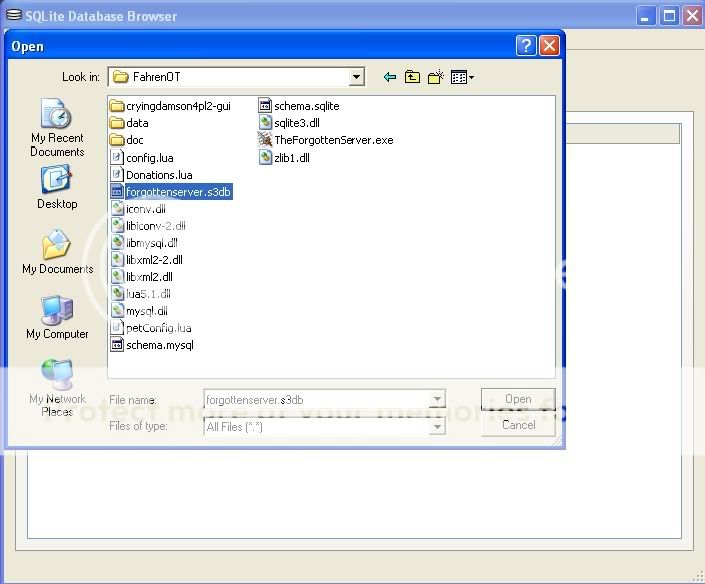This screenshot has height=584, width=705.
Task: Click the File name input field
Action: click(317, 399)
